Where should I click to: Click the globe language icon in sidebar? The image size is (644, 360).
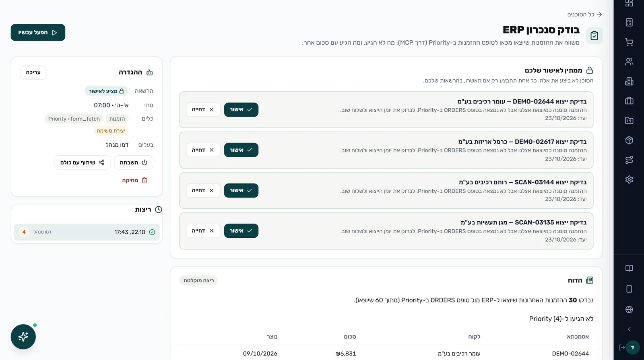pos(629,309)
